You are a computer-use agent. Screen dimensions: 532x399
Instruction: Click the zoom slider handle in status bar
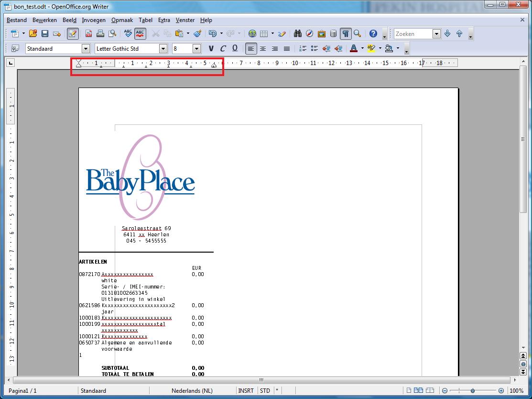[473, 390]
